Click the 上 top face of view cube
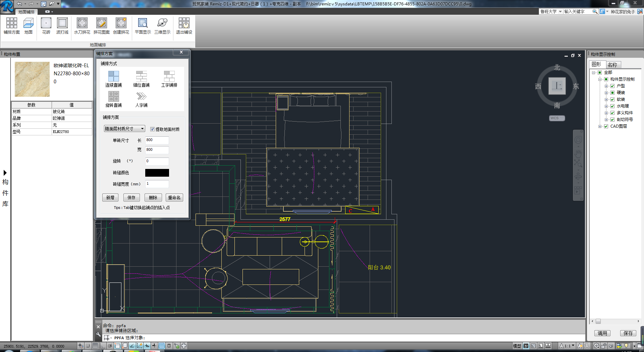The image size is (644, 352). [557, 86]
